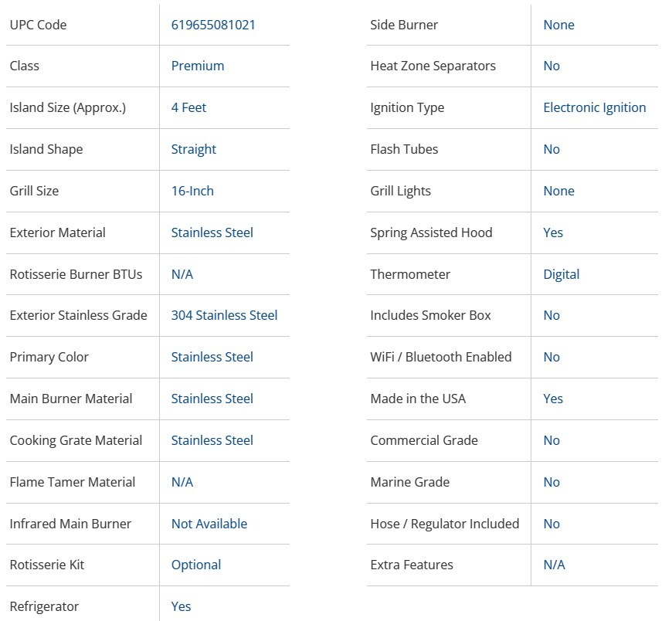This screenshot has height=621, width=672.
Task: Click Stainless Steel beside Exterior Material
Action: [x=212, y=232]
